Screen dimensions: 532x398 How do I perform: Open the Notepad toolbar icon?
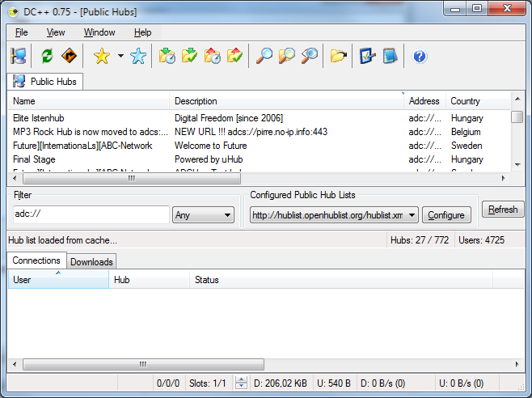tap(391, 56)
